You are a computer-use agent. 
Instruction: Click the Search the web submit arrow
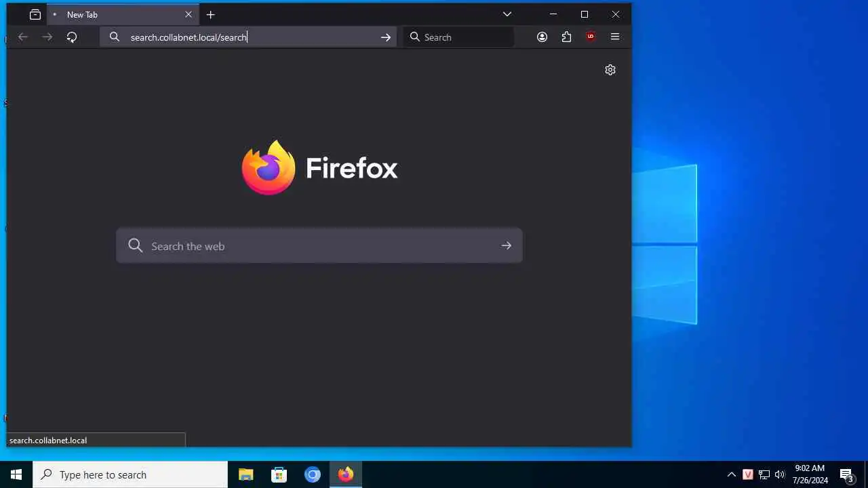[x=506, y=246]
